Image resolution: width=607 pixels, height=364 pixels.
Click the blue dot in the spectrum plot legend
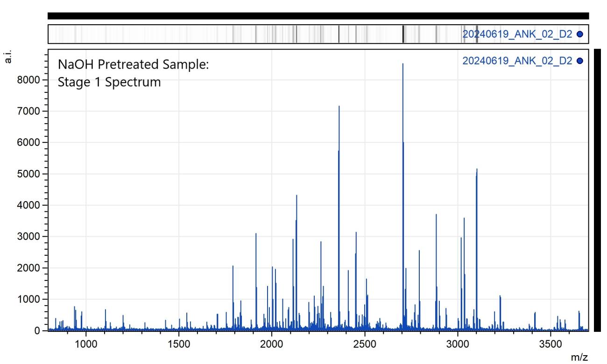(580, 61)
